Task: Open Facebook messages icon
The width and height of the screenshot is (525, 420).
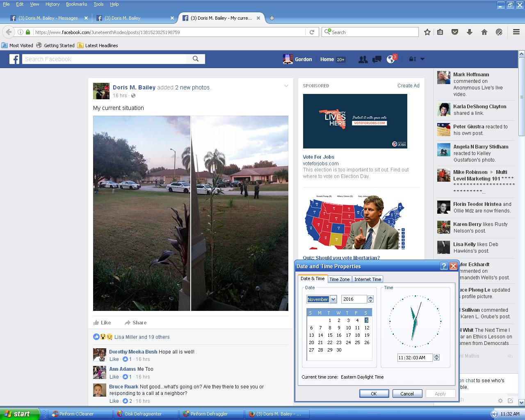Action: (x=377, y=59)
